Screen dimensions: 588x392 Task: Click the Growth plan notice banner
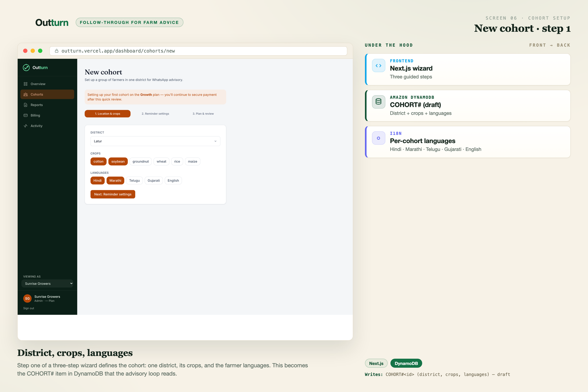[155, 97]
